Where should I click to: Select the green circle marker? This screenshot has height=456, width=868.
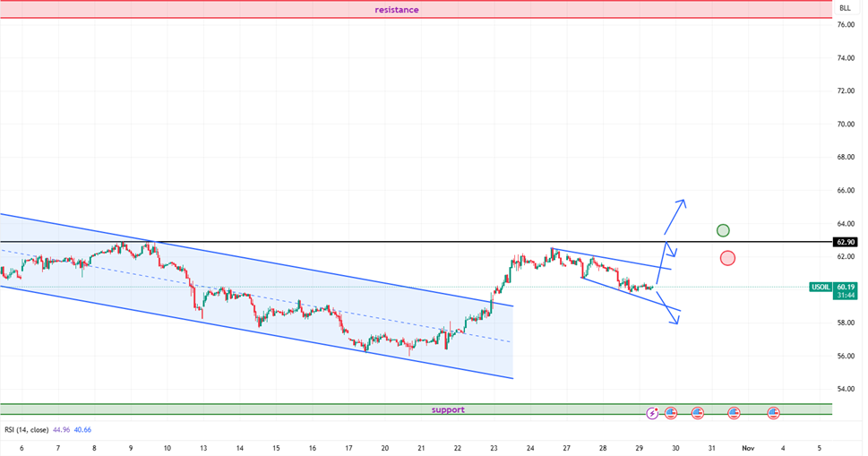tap(723, 230)
